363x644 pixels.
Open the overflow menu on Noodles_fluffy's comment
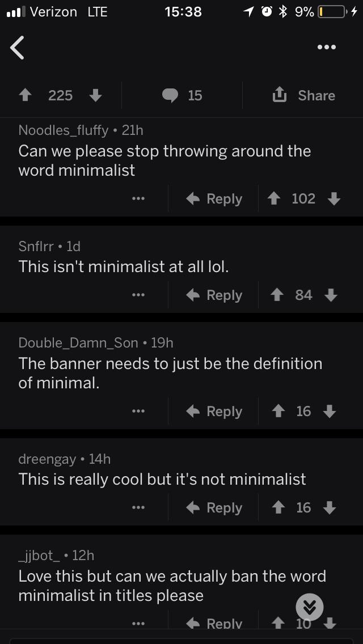138,198
